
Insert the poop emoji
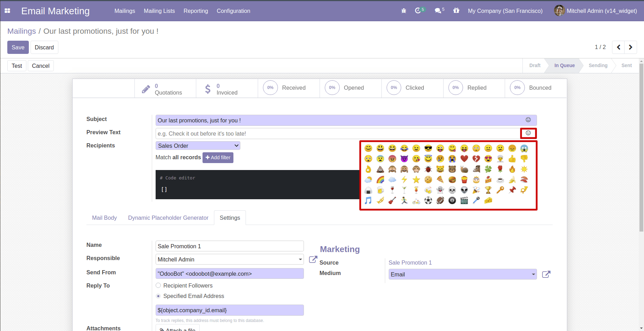[x=380, y=169]
